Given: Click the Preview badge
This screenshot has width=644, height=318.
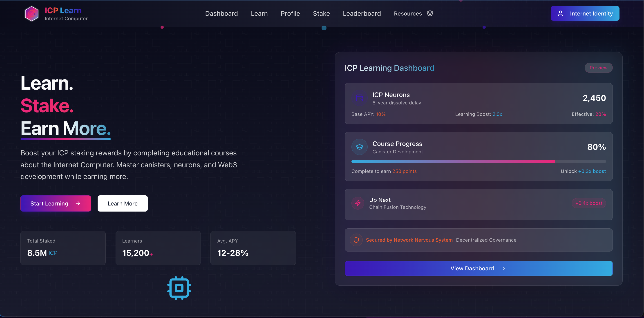Looking at the screenshot, I should click(x=598, y=68).
